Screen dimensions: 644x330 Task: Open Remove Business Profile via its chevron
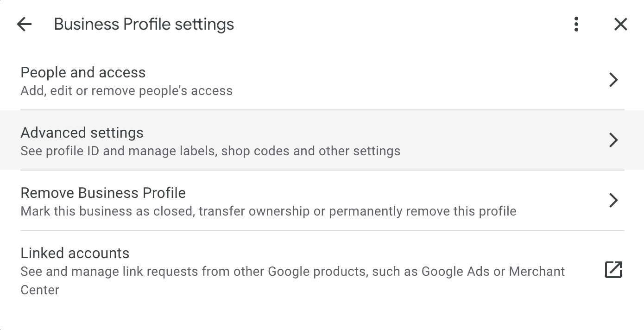coord(613,200)
